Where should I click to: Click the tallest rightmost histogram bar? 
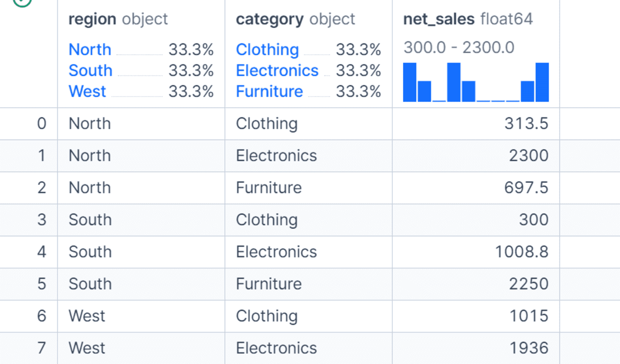(x=542, y=82)
